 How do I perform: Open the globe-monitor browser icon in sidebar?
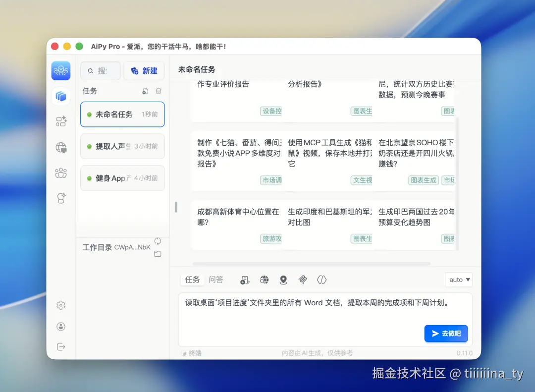pyautogui.click(x=61, y=147)
